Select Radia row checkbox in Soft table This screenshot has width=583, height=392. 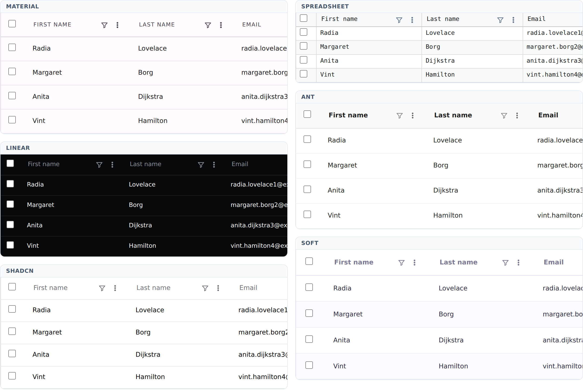click(309, 287)
